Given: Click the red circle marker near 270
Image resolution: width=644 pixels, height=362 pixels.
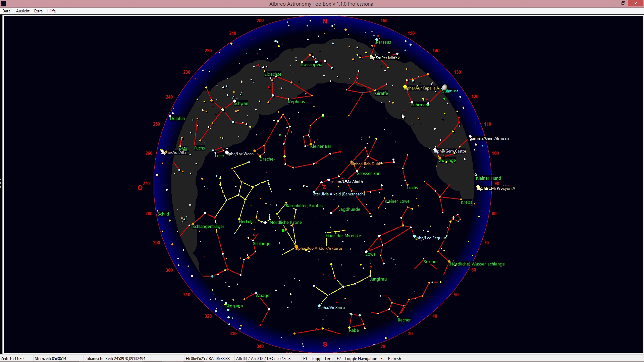Looking at the screenshot, I should click(140, 188).
